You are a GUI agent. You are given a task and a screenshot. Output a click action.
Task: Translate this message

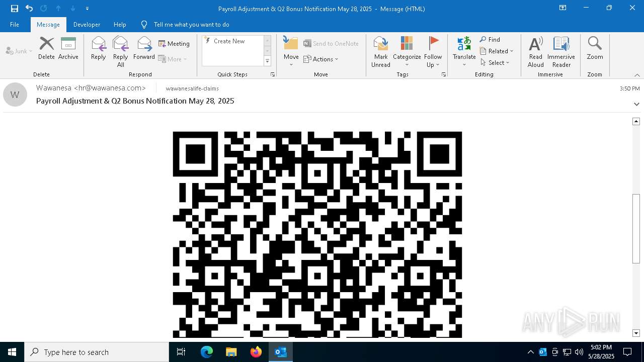click(x=464, y=52)
